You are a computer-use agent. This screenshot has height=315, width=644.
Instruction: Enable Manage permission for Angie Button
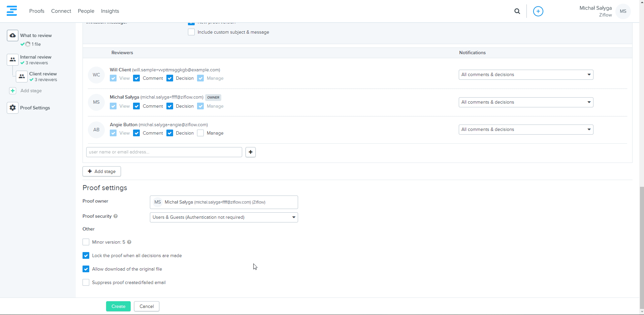point(200,133)
